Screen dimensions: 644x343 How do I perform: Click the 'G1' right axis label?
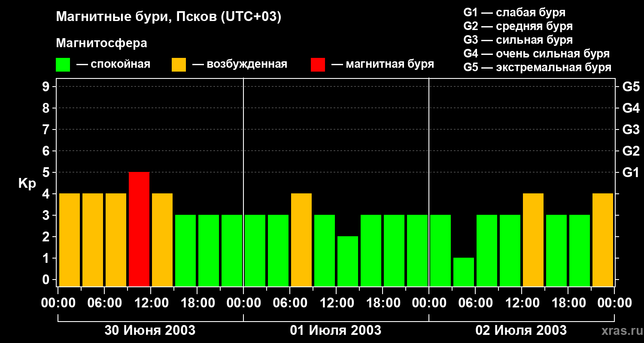pos(631,172)
